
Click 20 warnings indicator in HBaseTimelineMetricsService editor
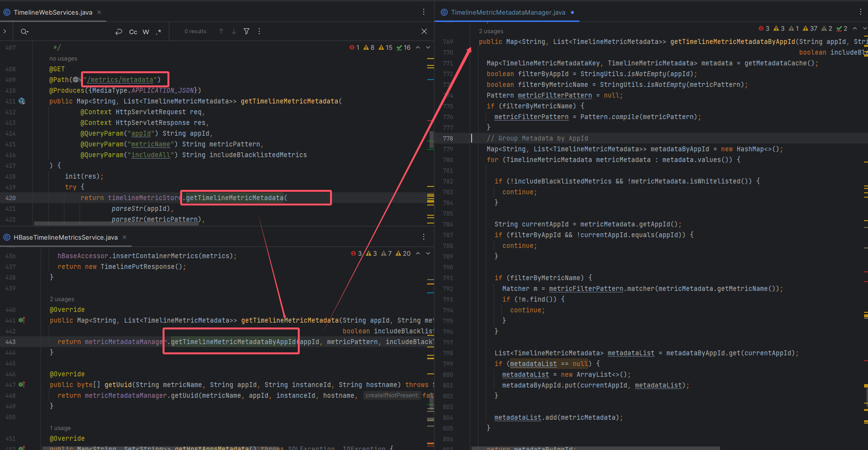pyautogui.click(x=403, y=253)
